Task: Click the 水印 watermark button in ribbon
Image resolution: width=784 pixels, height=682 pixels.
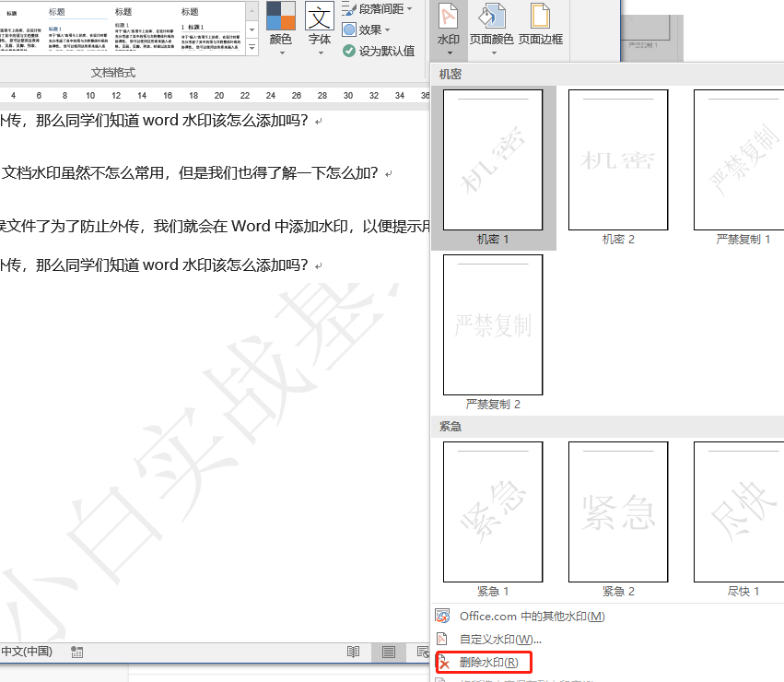Action: point(448,29)
